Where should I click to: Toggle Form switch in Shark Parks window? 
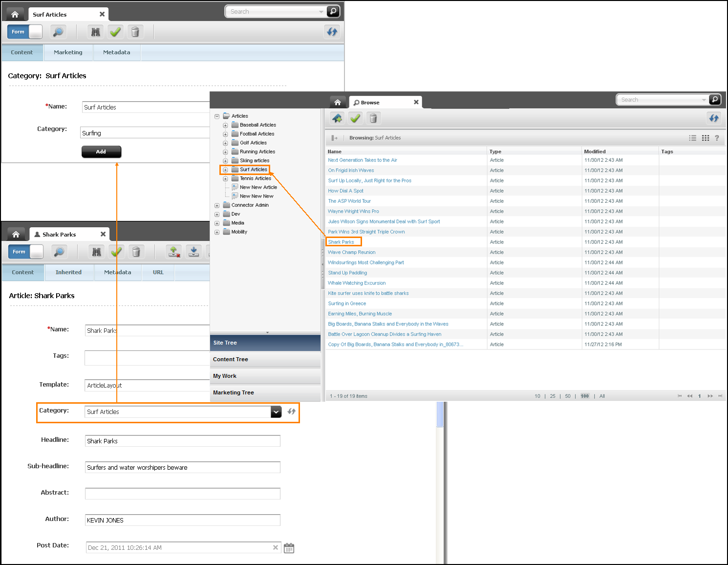point(26,252)
